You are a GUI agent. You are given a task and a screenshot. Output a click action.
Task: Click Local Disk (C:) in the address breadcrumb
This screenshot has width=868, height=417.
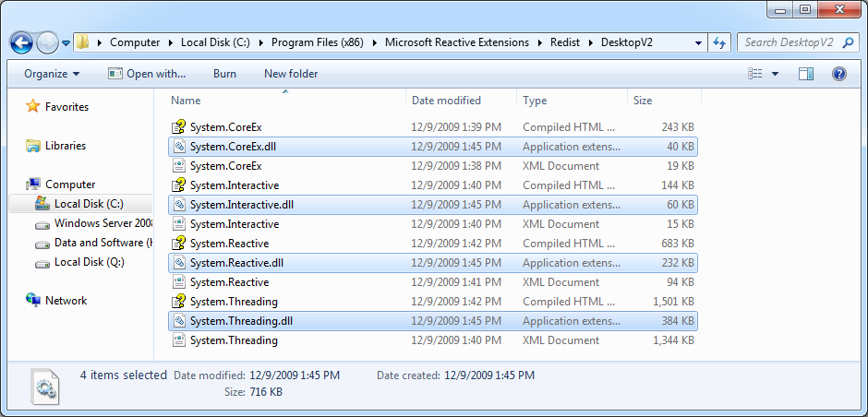[x=216, y=42]
